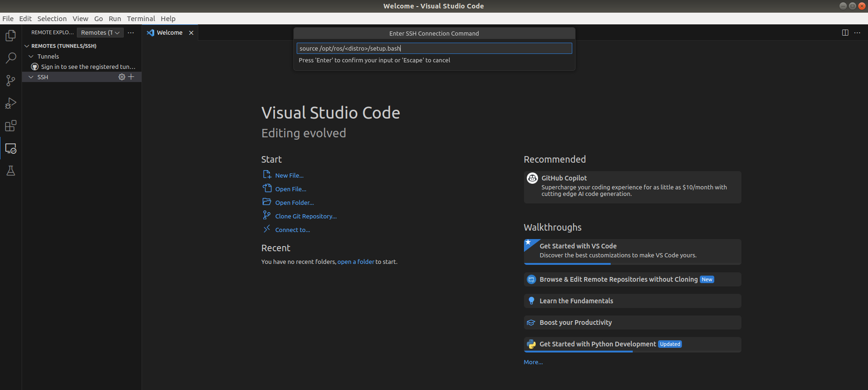
Task: Select the Remote Explorer activity bar icon
Action: (x=11, y=149)
